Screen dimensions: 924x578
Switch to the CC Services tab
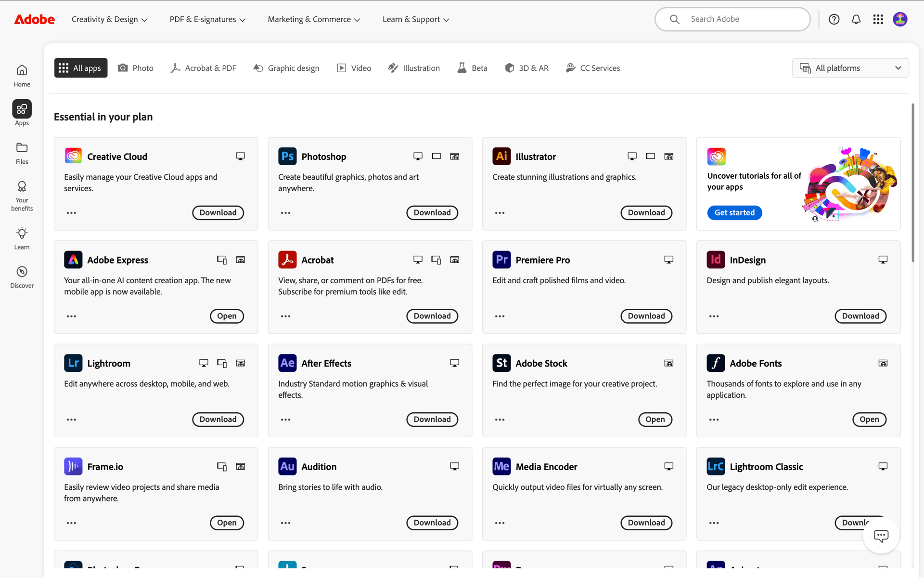(x=593, y=68)
